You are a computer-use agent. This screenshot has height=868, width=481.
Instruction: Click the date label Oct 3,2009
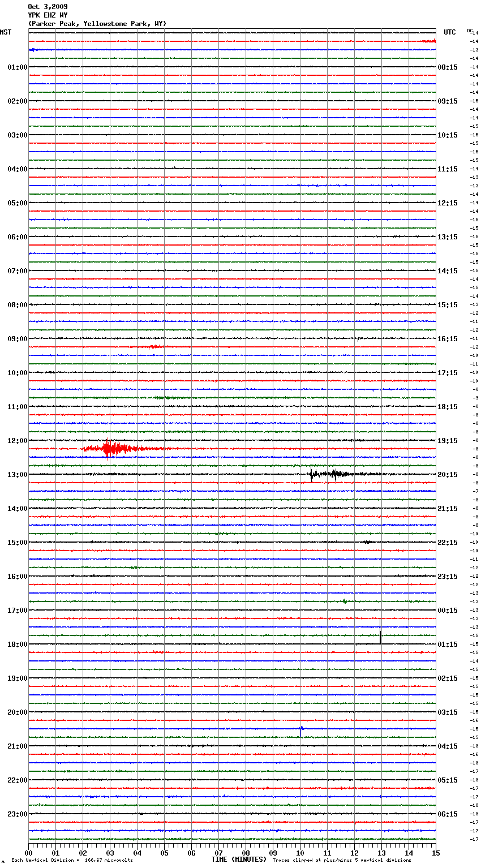coord(48,7)
